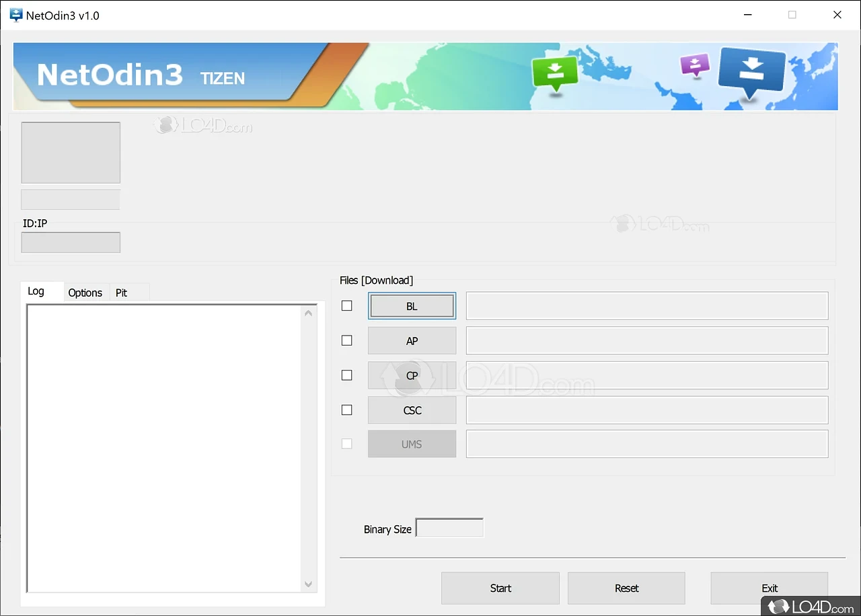Enable the AP file checkbox

tap(347, 340)
